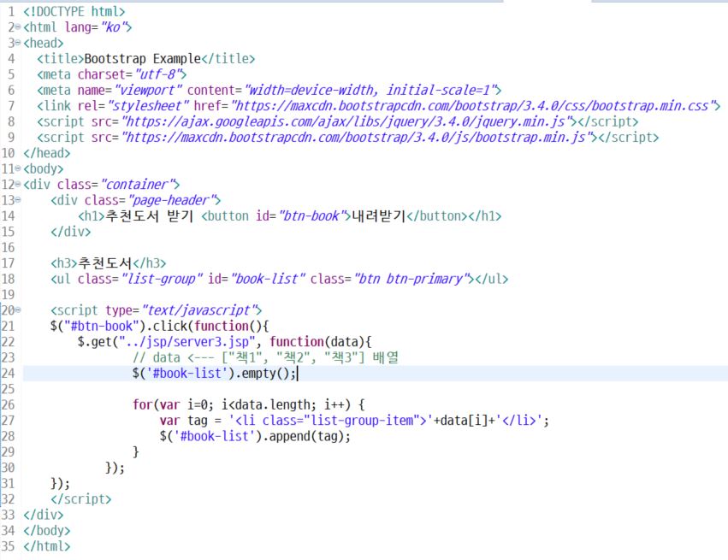Click the jquery.min.js script URL
Screen dimensions: 728x560
pyautogui.click(x=346, y=121)
